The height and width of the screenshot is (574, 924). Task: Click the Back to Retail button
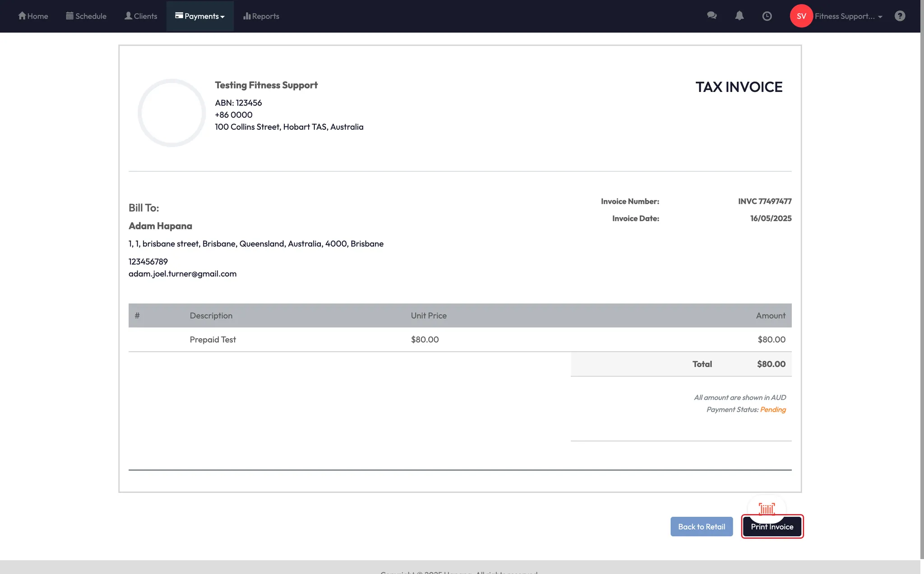pos(702,527)
